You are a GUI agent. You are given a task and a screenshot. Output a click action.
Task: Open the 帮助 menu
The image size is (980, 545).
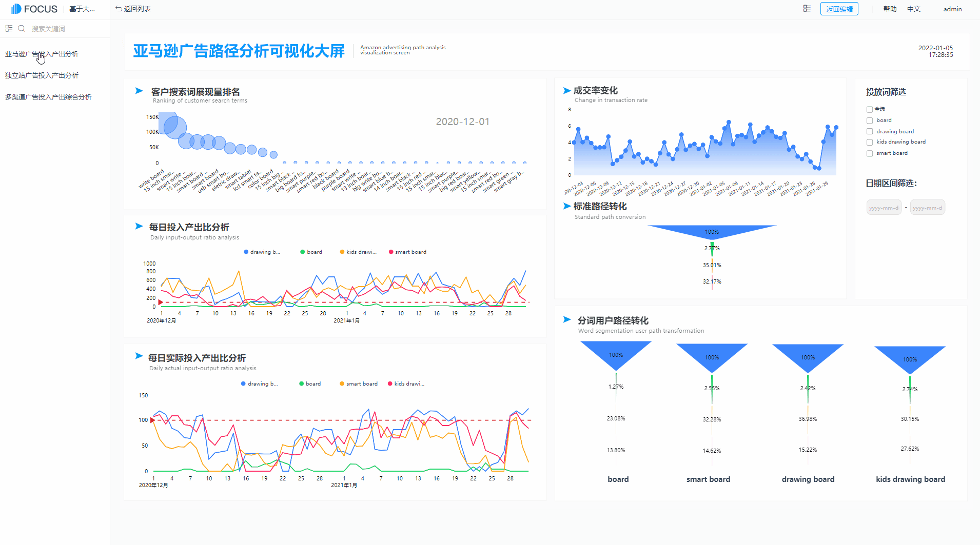click(890, 9)
